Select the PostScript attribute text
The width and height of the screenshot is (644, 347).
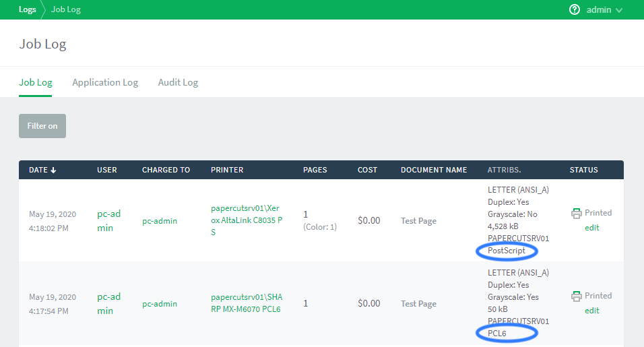(506, 251)
